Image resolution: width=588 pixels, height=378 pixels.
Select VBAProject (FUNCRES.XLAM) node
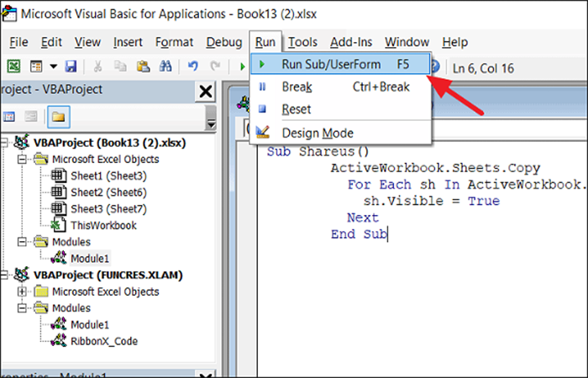point(108,275)
